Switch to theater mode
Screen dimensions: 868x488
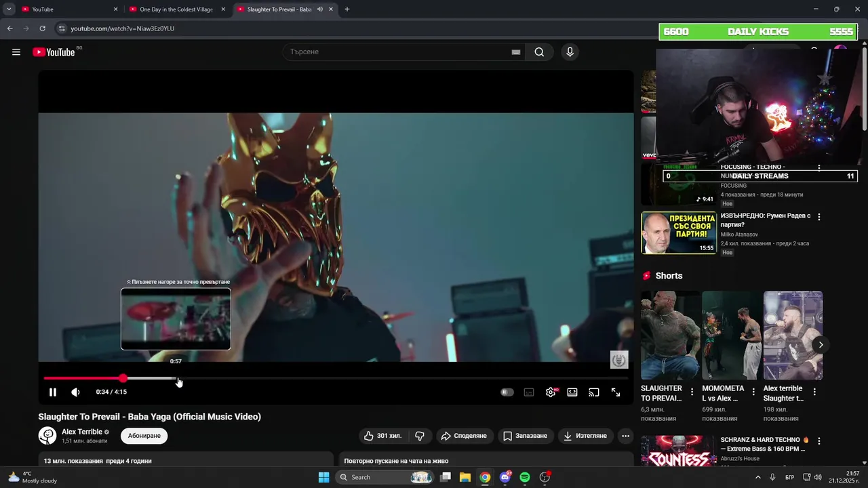(572, 392)
